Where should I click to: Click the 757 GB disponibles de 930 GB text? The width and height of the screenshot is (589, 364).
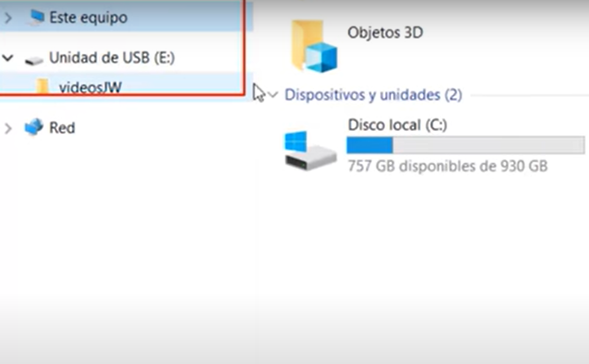coord(447,166)
